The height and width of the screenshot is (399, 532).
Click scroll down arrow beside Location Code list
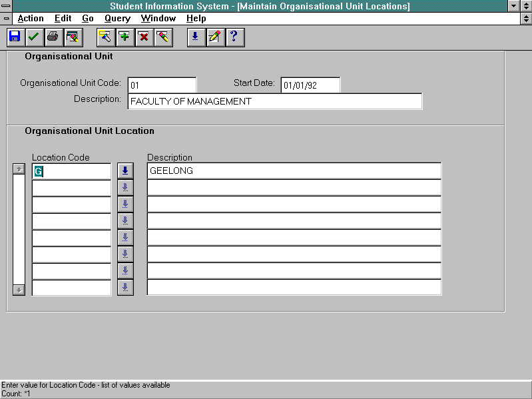point(19,290)
